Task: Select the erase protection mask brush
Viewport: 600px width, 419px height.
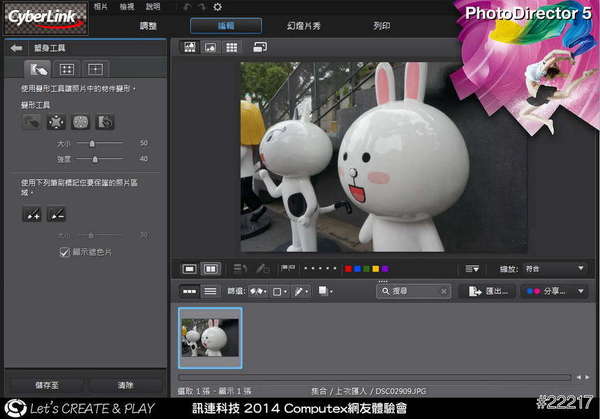Action: [x=56, y=214]
